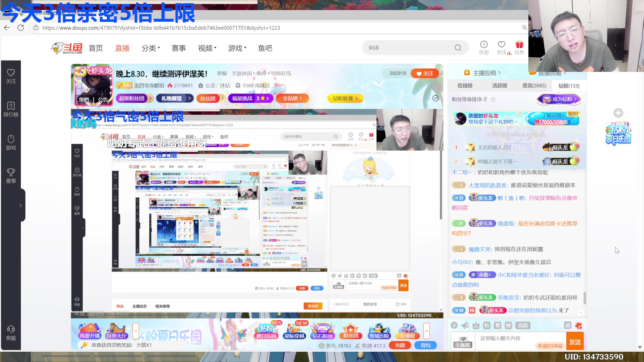Open the 任务大厅 task hall icon

[x=117, y=331]
